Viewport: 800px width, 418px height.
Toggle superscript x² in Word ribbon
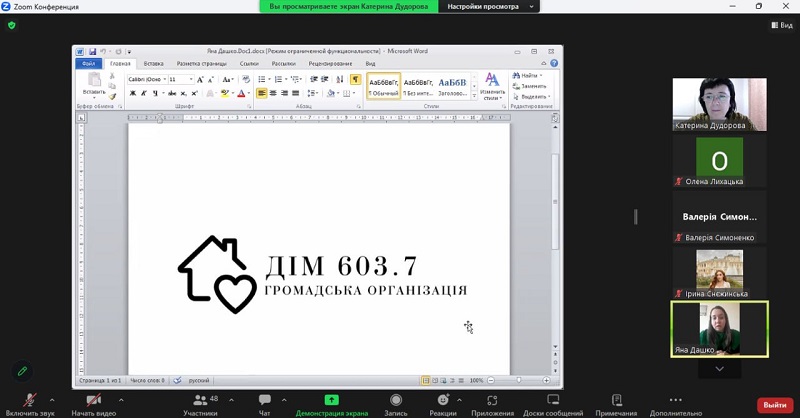tap(194, 93)
